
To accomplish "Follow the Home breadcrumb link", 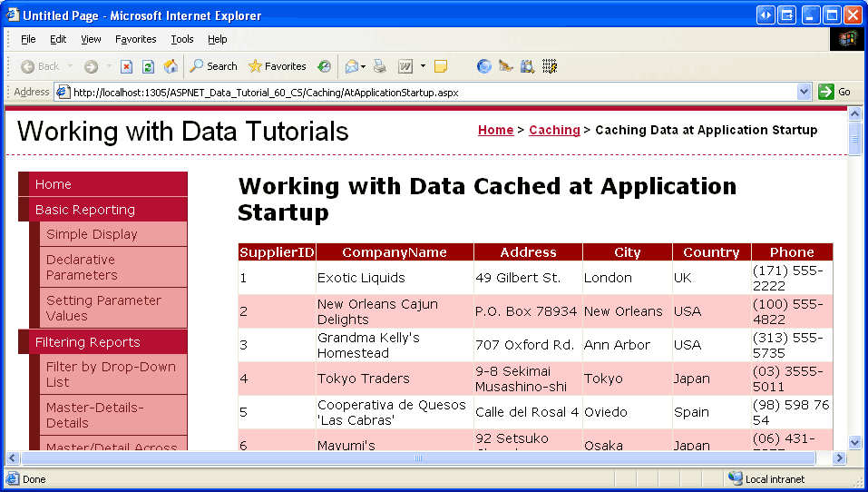I will point(495,130).
